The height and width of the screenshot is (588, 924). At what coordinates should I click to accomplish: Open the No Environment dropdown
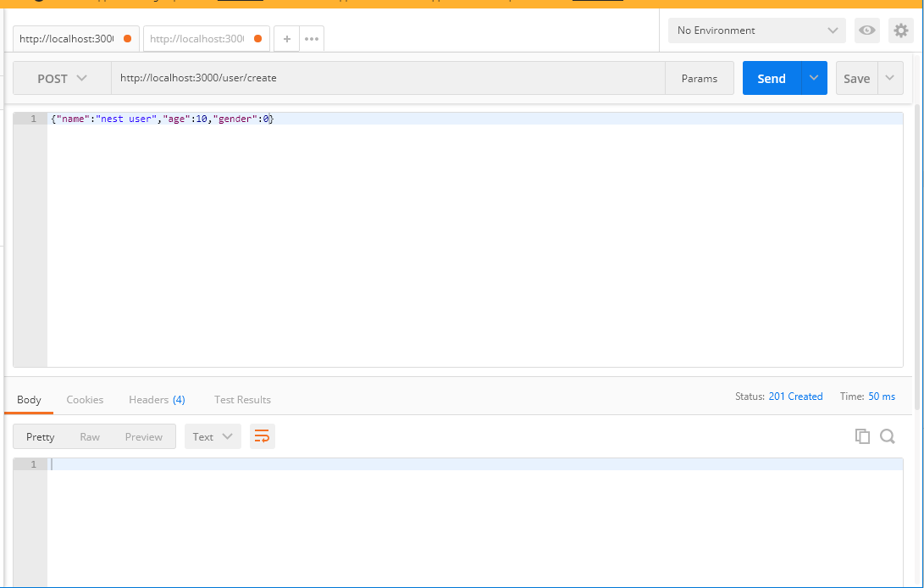pos(756,31)
